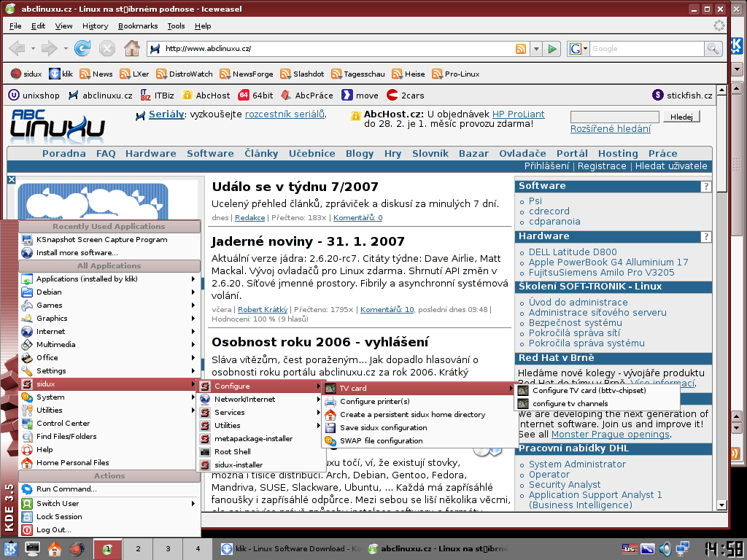Expand the Debian applications submenu
The width and height of the screenshot is (747, 560).
[x=109, y=292]
